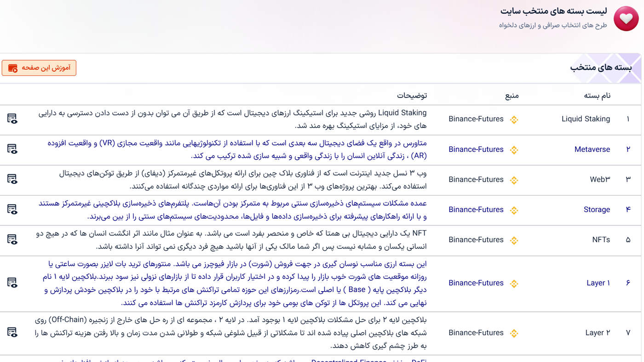This screenshot has width=644, height=362.
Task: Click row number ۷ of Layer 2
Action: tap(628, 333)
